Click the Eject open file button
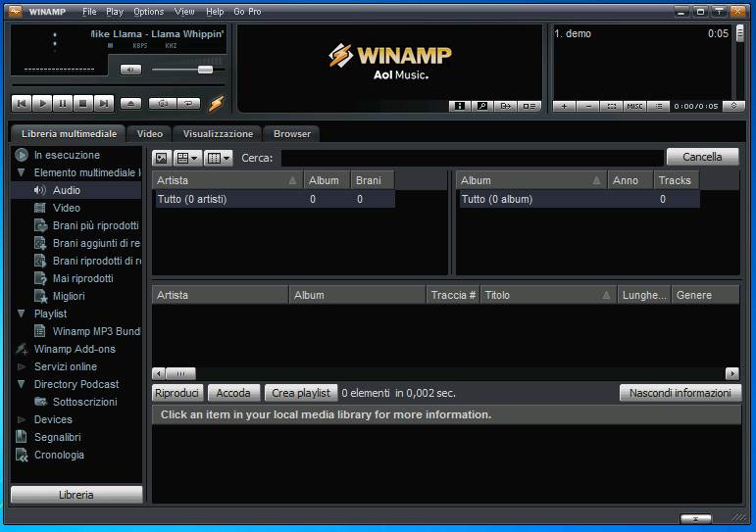The height and width of the screenshot is (532, 756). point(131,103)
